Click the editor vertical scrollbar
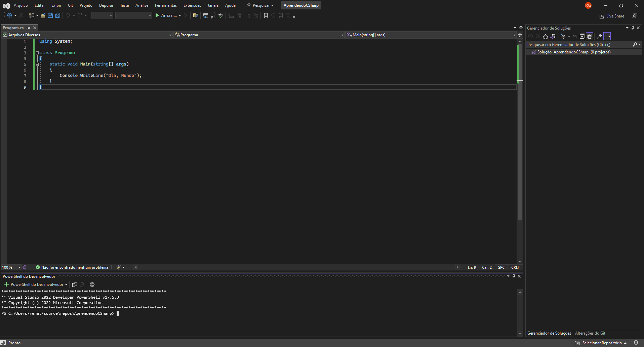 [520, 132]
